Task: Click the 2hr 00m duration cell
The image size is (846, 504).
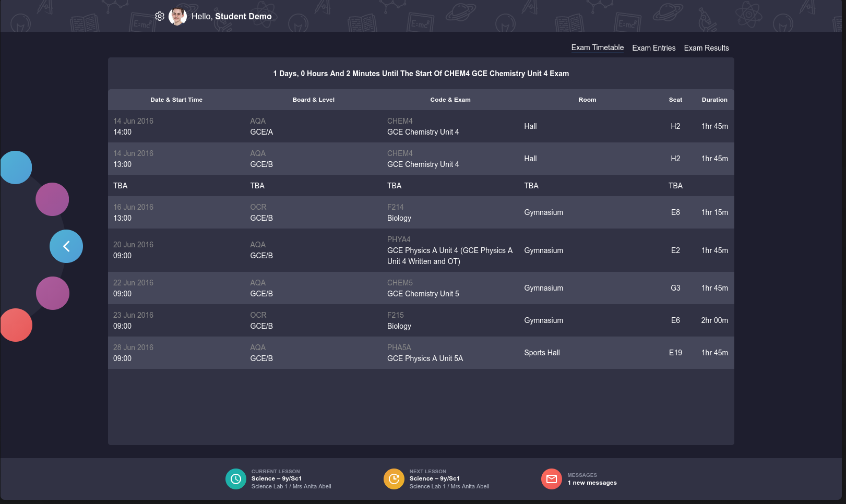Action: 714,320
